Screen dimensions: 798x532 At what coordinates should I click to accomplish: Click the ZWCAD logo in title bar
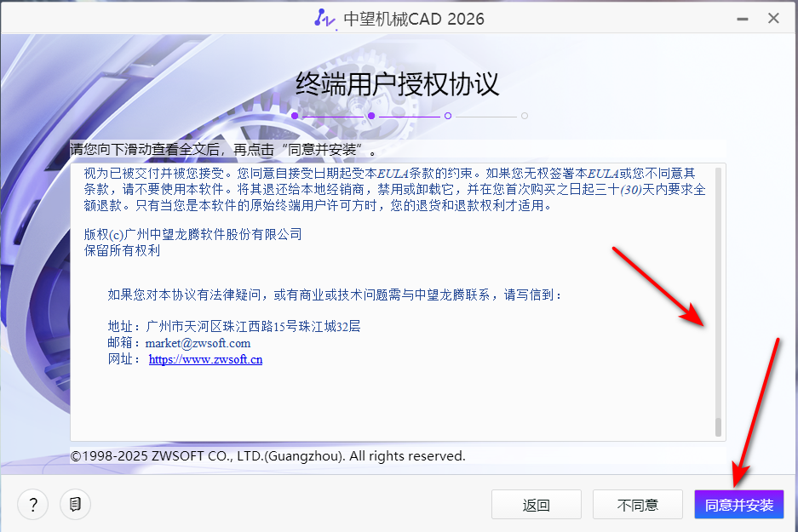(x=324, y=19)
